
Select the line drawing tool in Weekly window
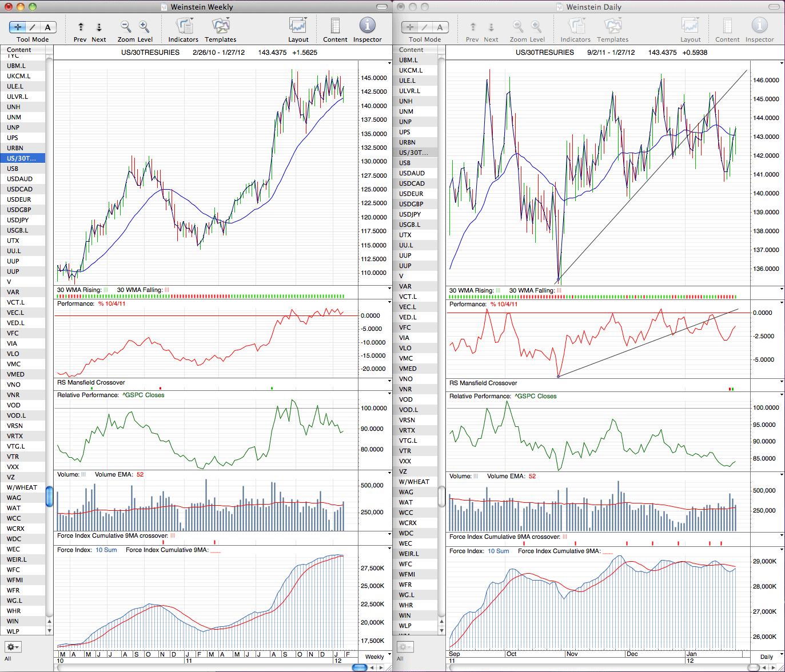coord(33,27)
